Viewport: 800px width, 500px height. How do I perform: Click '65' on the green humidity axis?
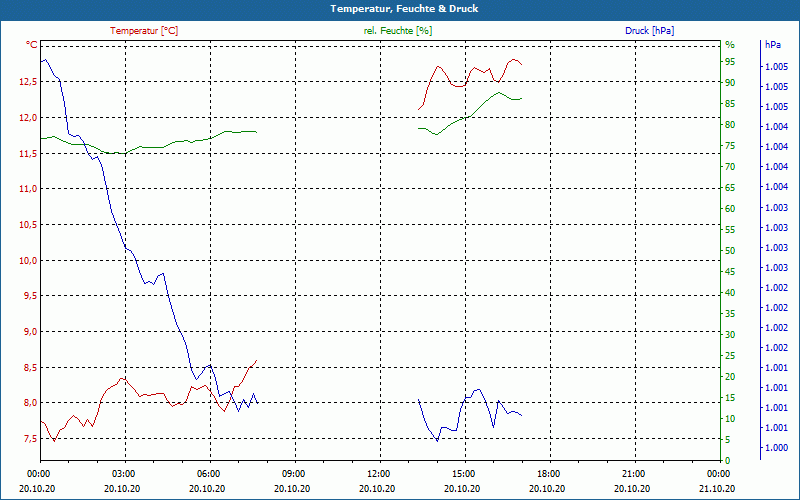pyautogui.click(x=730, y=188)
